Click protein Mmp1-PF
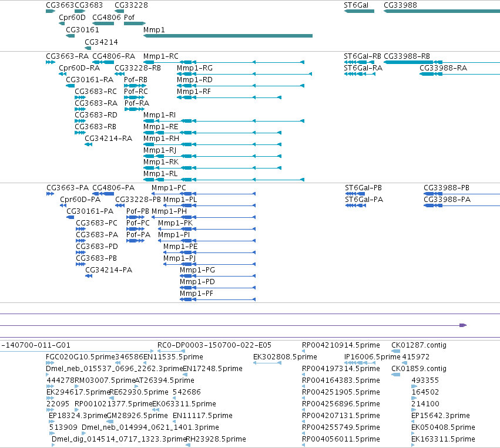This screenshot has height=448, width=500. pyautogui.click(x=217, y=299)
